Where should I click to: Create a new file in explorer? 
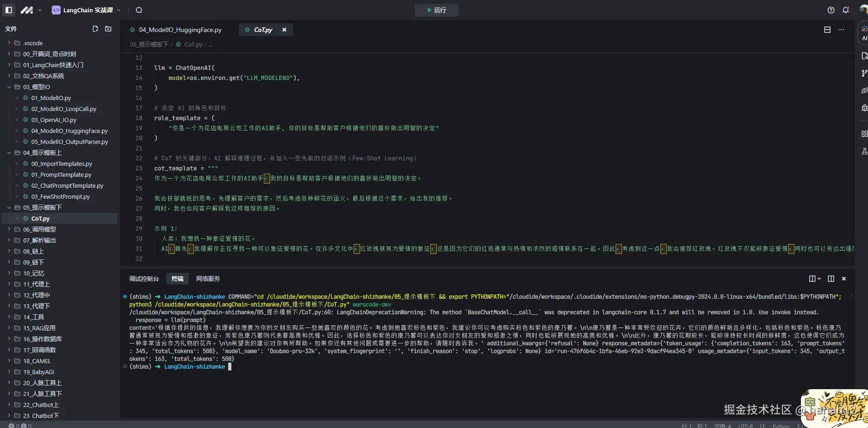point(95,29)
